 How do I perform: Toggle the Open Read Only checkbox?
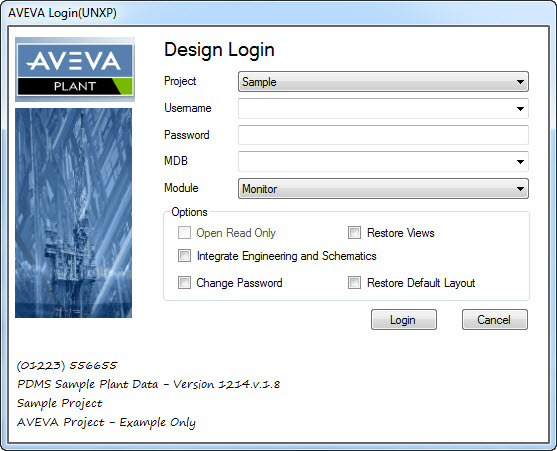point(184,233)
